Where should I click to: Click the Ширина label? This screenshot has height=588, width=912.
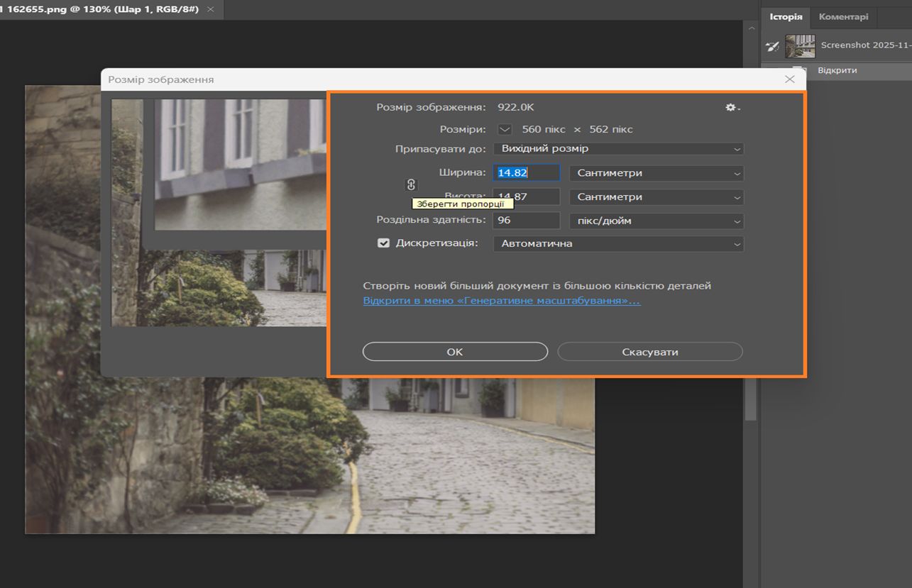point(463,172)
